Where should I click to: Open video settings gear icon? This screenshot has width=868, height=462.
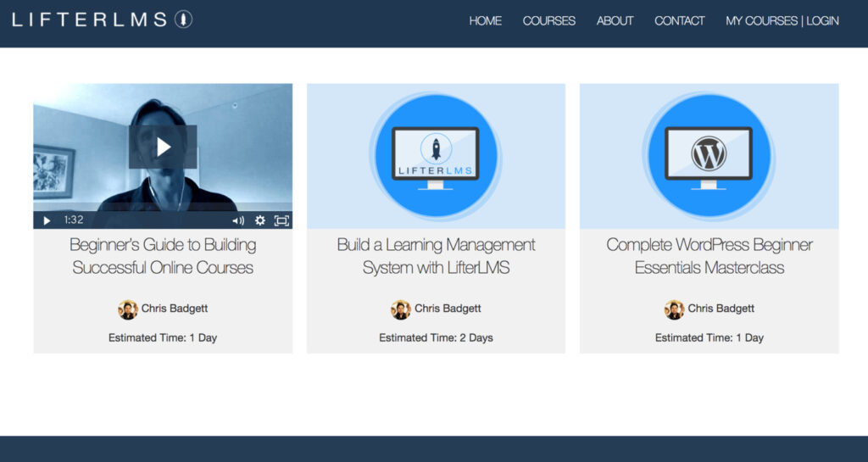pyautogui.click(x=260, y=220)
